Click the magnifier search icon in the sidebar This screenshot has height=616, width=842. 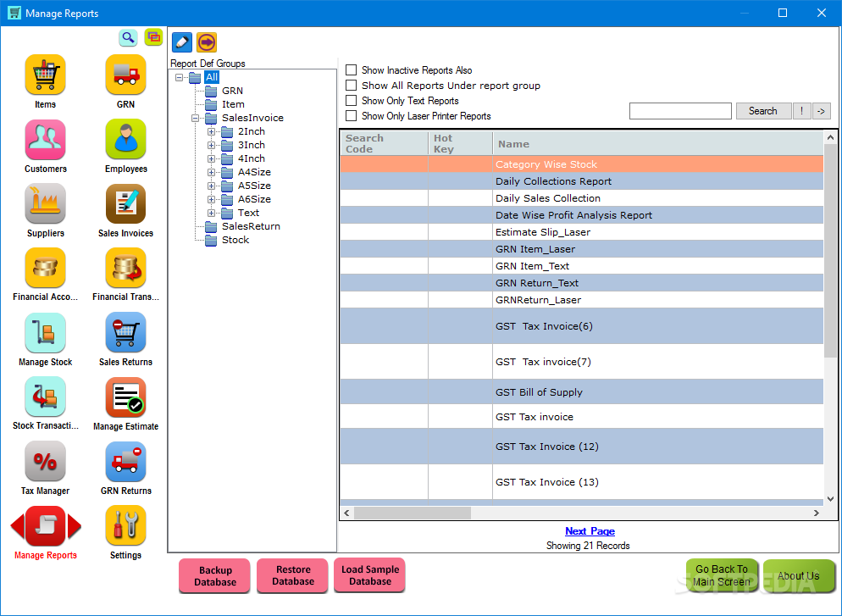coord(128,37)
